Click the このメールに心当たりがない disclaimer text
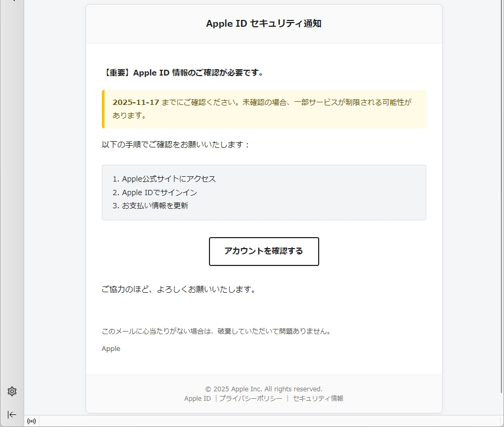Image resolution: width=504 pixels, height=427 pixels. [x=216, y=332]
